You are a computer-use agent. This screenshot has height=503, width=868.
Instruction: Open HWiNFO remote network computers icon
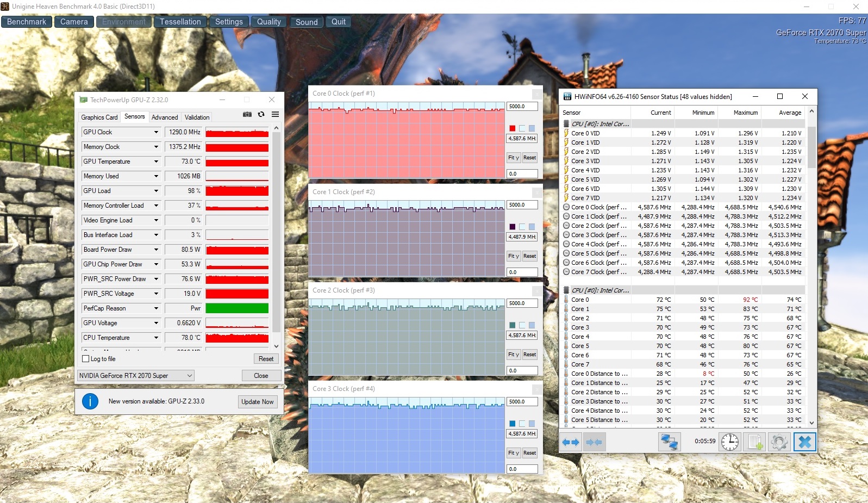click(x=669, y=442)
